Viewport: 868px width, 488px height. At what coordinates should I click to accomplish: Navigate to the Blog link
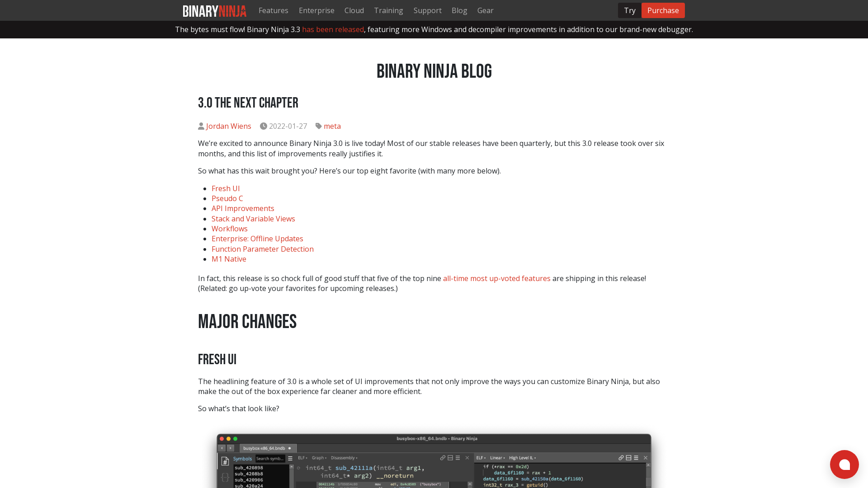click(459, 10)
